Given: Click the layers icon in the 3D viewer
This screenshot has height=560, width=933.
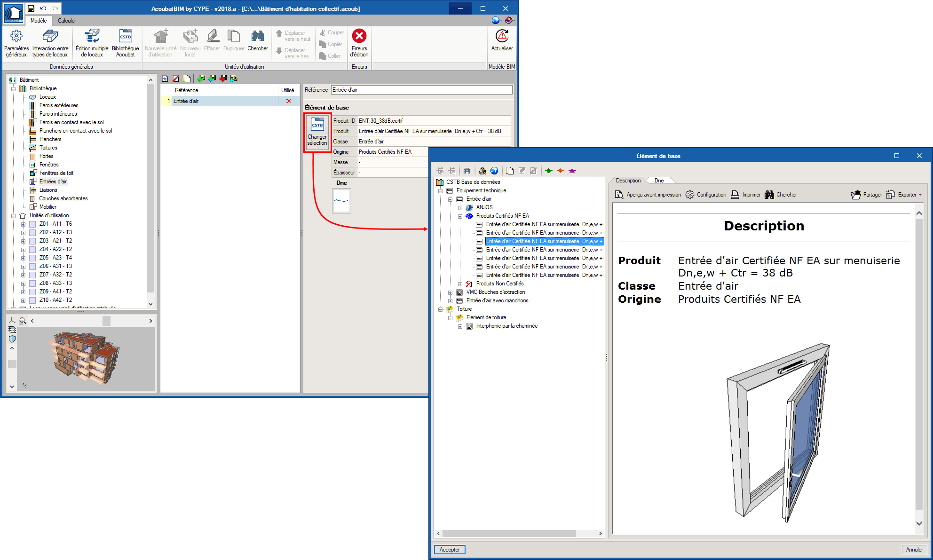Looking at the screenshot, I should point(12,330).
